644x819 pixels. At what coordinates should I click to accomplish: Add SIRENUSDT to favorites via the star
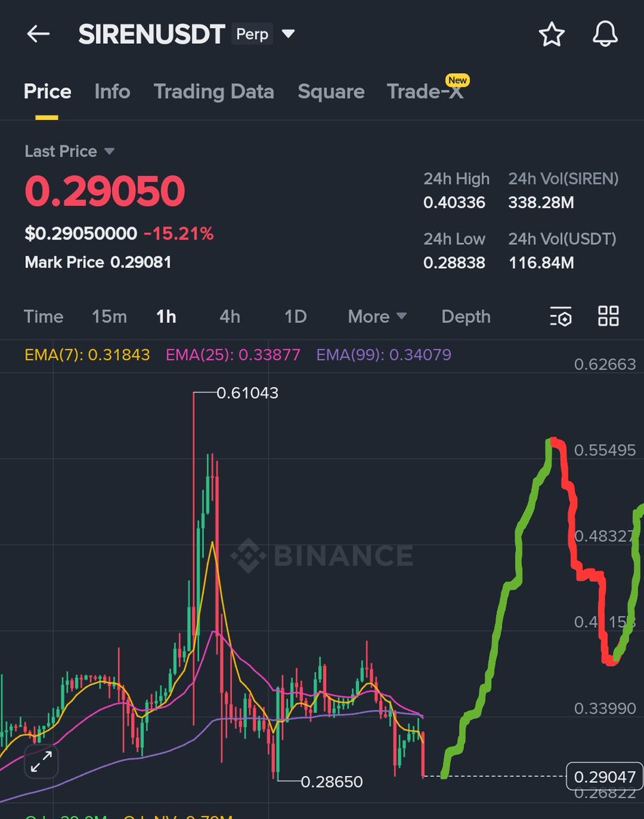(551, 34)
